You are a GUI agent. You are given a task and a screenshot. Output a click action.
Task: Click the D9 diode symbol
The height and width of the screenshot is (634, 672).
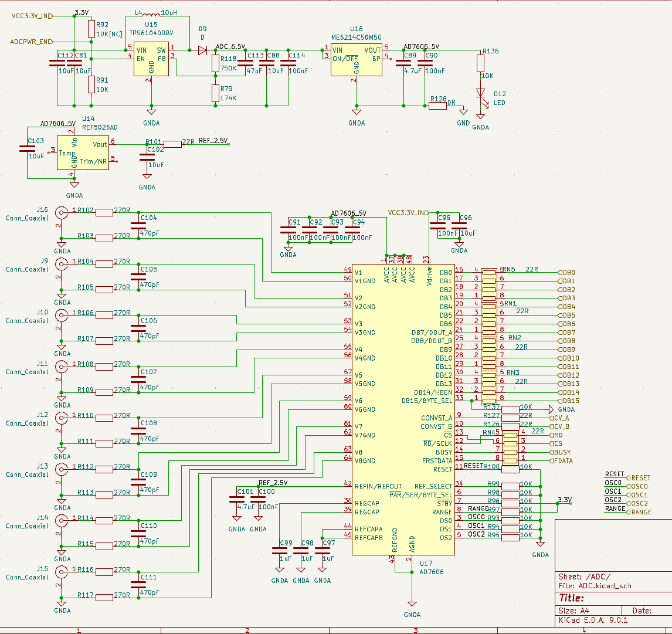point(202,50)
